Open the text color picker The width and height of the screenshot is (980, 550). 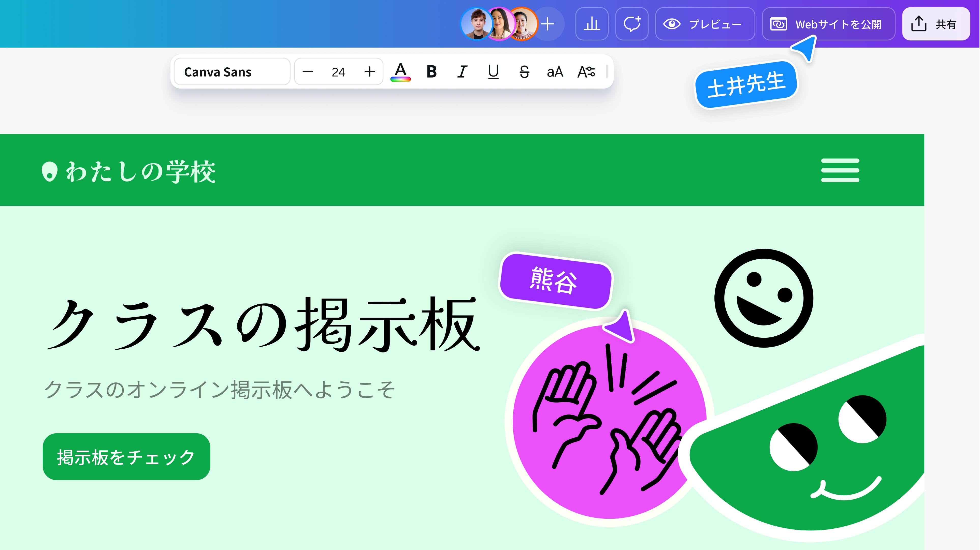(400, 72)
